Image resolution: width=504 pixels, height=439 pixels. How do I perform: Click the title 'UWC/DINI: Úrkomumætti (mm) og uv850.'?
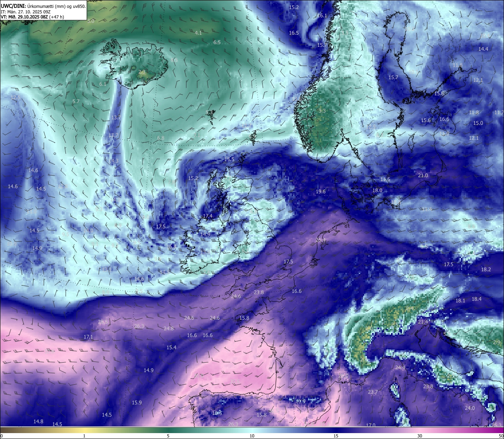click(43, 6)
